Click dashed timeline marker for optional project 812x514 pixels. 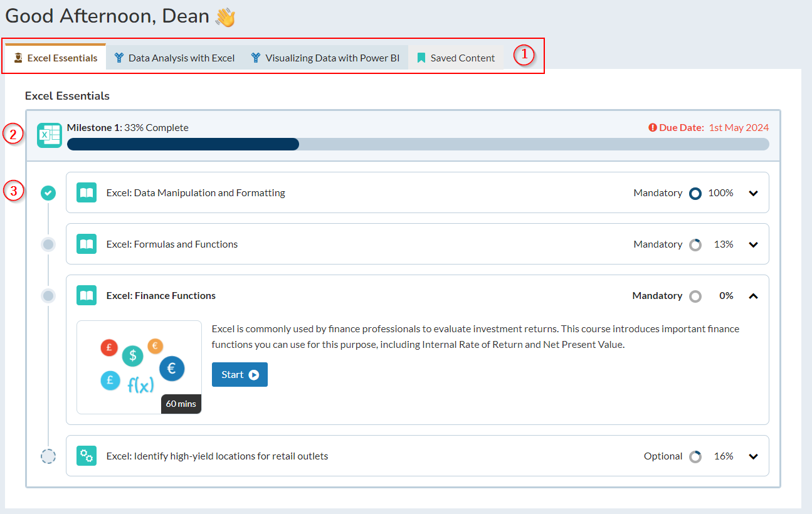(48, 456)
